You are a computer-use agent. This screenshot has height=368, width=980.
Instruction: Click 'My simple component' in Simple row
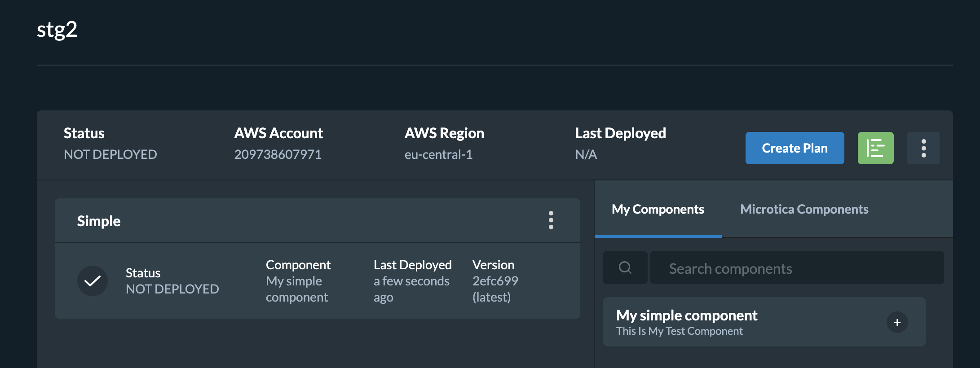pyautogui.click(x=297, y=289)
